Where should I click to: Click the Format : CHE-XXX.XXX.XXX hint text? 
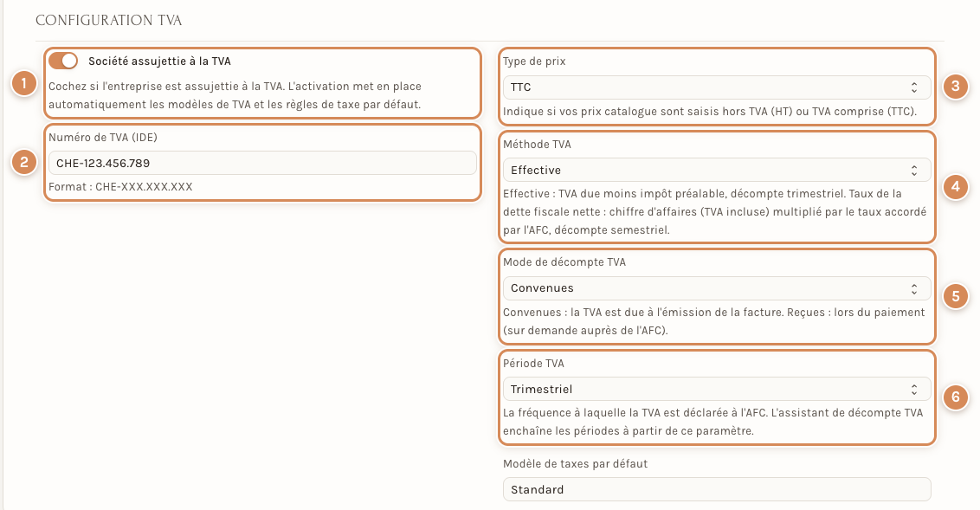point(120,187)
